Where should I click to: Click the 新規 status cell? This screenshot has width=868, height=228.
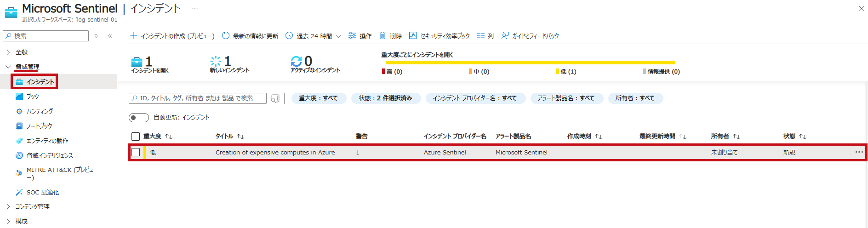(x=789, y=153)
